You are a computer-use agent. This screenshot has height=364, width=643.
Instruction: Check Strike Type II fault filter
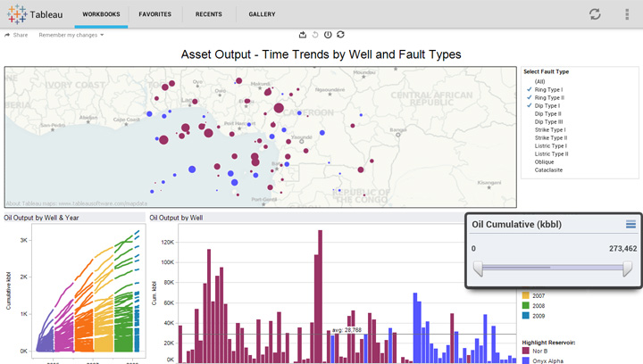pyautogui.click(x=551, y=138)
